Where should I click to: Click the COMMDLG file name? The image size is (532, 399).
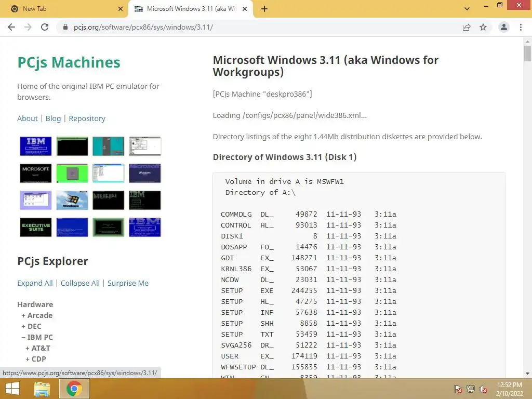pos(236,214)
